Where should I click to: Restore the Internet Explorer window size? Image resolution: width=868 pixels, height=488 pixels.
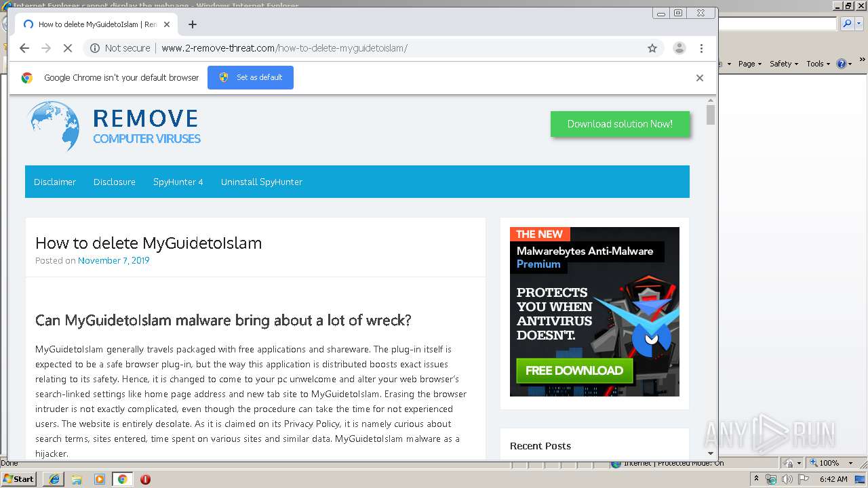tap(848, 5)
